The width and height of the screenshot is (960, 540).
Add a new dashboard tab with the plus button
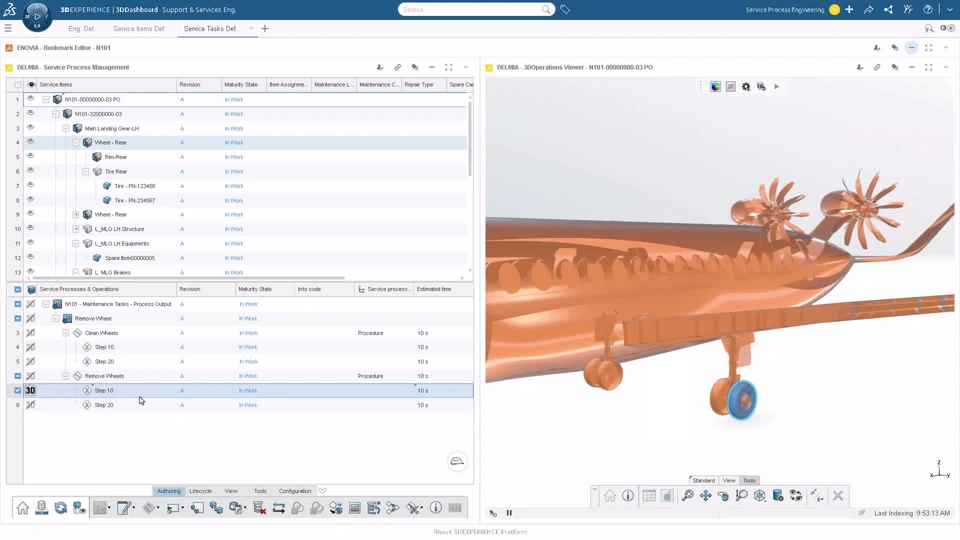tap(264, 28)
